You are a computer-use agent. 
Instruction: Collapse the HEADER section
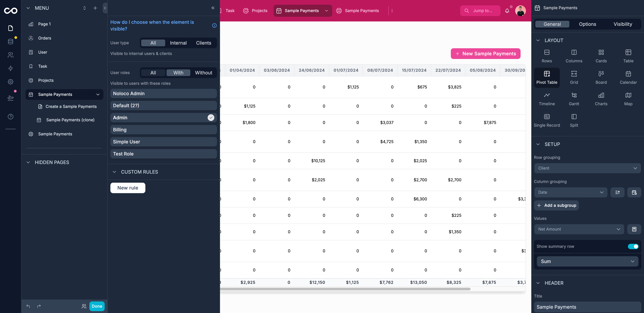coord(538,283)
